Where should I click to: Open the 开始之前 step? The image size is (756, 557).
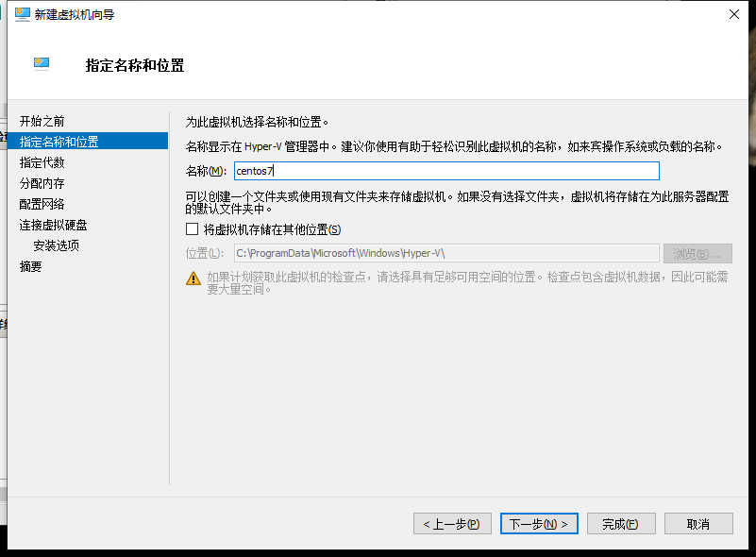click(42, 121)
